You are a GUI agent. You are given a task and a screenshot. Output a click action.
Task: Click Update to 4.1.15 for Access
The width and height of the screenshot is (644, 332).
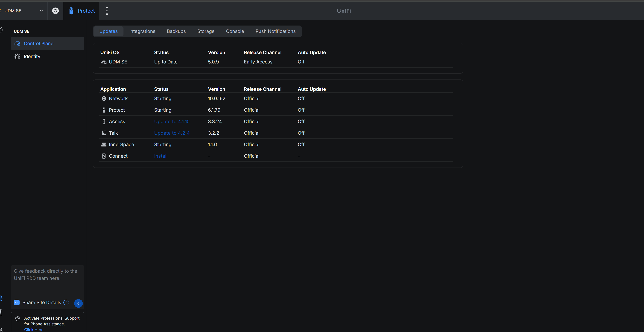coord(172,122)
